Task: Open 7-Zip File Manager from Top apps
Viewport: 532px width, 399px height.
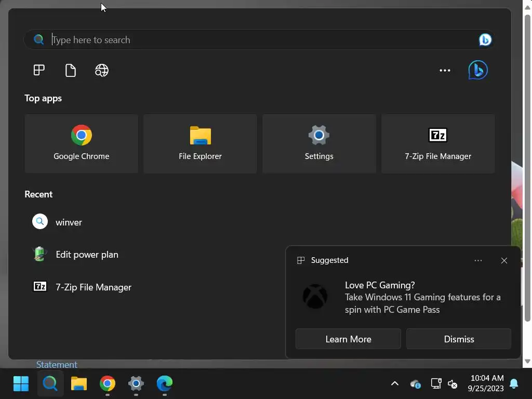Action: pyautogui.click(x=438, y=143)
